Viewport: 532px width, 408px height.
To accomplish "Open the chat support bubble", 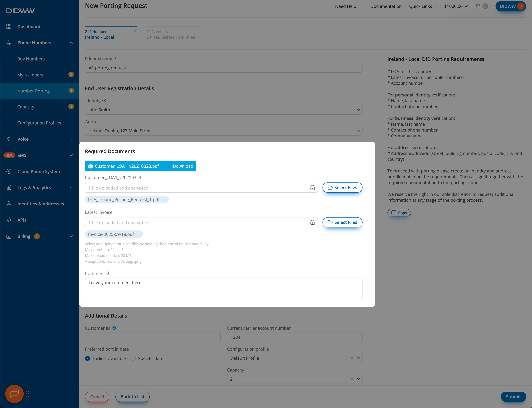I will coord(14,394).
